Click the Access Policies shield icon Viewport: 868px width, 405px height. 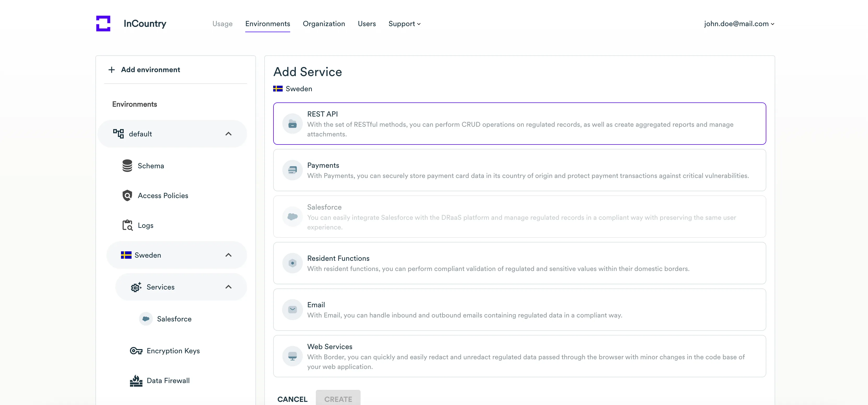(x=127, y=196)
